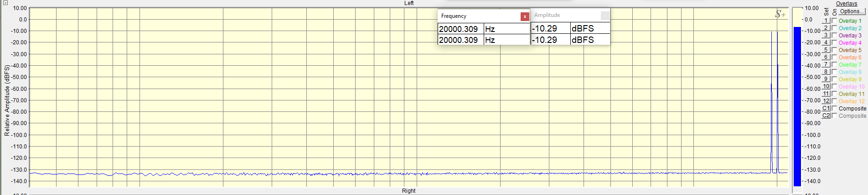This screenshot has height=195, width=868.
Task: Toggle the first Composite checkbox
Action: pos(834,108)
